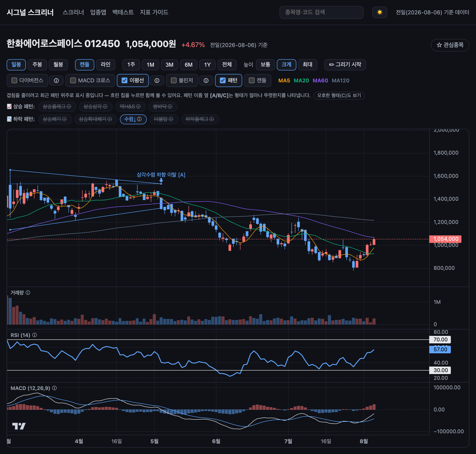Switch to the 월봉 monthly chart

[x=58, y=65]
